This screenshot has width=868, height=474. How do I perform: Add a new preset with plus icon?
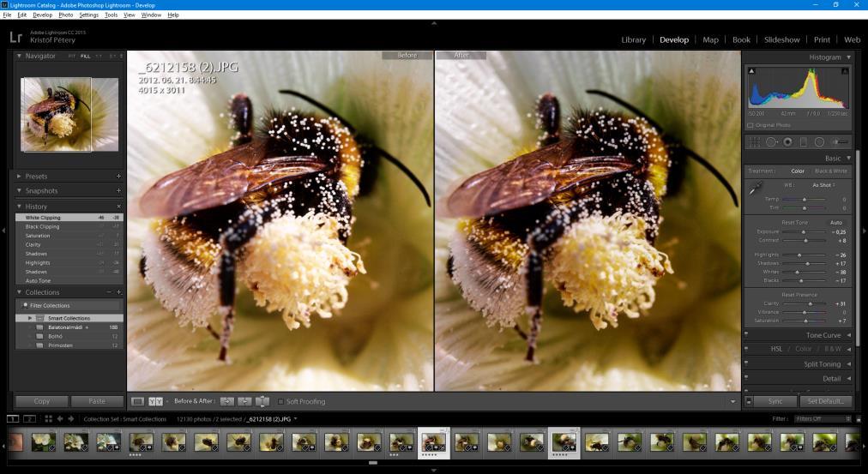tap(118, 176)
